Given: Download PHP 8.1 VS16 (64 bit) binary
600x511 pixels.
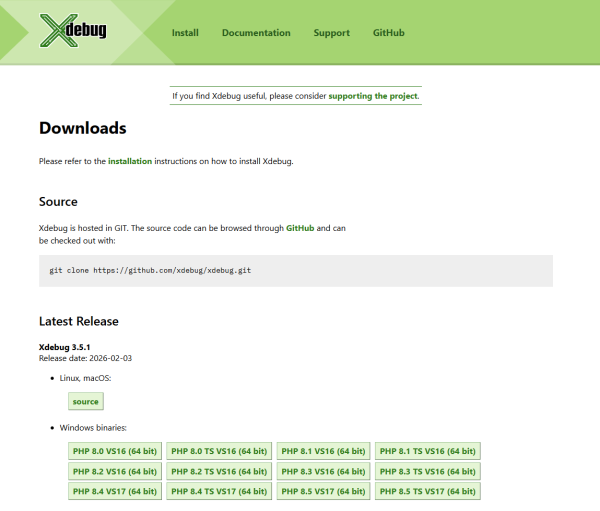Looking at the screenshot, I should 323,451.
